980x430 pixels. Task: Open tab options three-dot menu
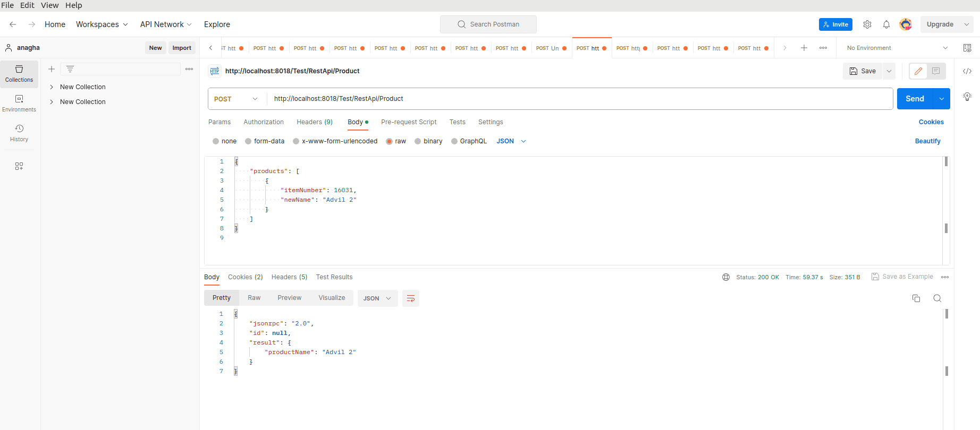point(823,48)
